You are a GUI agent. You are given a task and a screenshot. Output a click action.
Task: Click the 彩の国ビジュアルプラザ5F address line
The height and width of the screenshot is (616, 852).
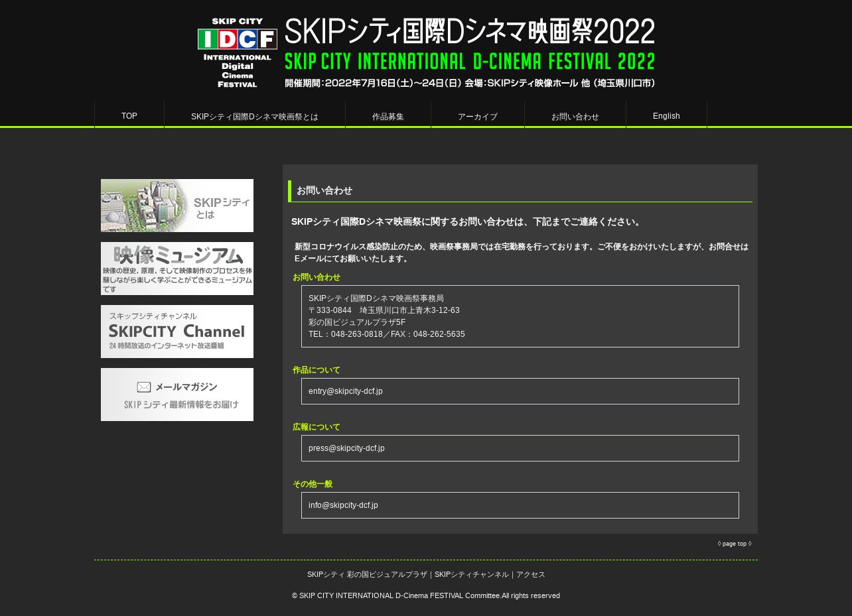click(x=357, y=322)
